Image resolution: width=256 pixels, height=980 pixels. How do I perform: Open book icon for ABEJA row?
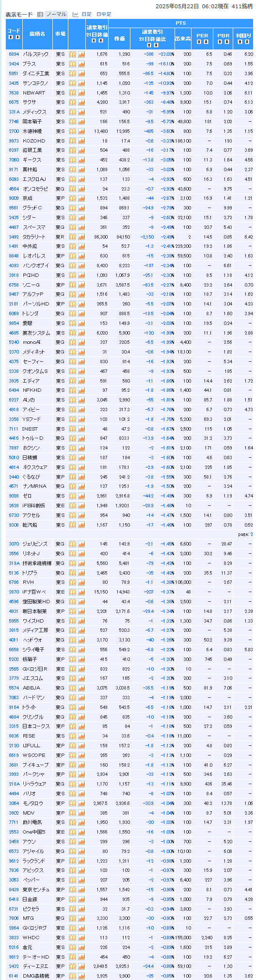(72, 688)
